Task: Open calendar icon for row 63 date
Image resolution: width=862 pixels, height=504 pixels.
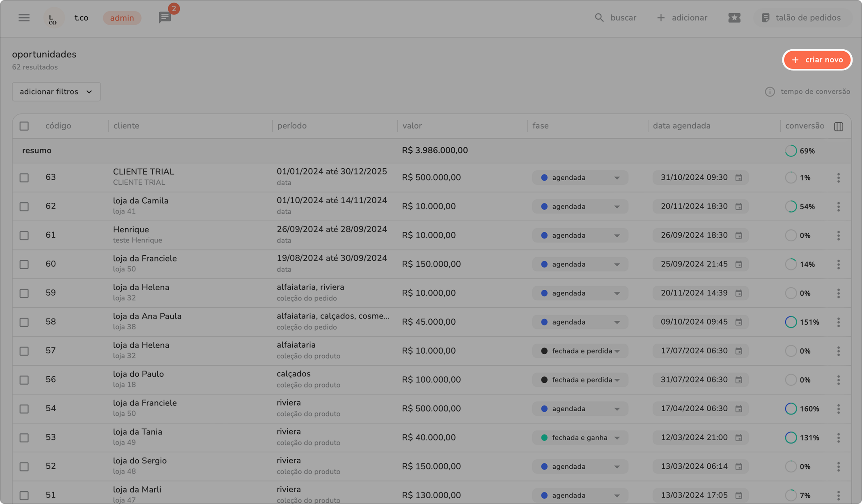Action: pyautogui.click(x=738, y=178)
